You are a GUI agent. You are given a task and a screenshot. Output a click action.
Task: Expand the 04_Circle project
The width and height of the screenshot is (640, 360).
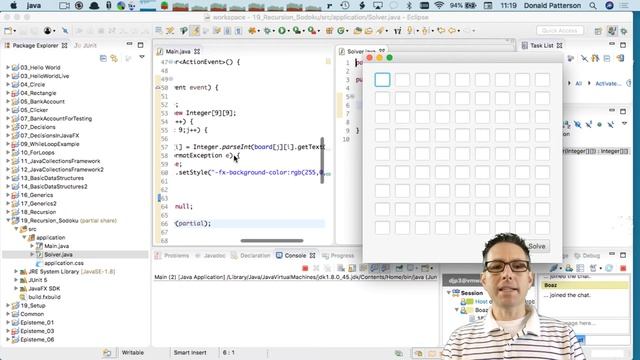[x=8, y=84]
